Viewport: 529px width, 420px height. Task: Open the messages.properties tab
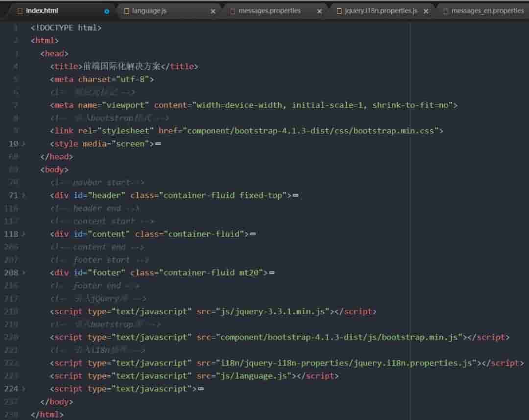pos(269,11)
